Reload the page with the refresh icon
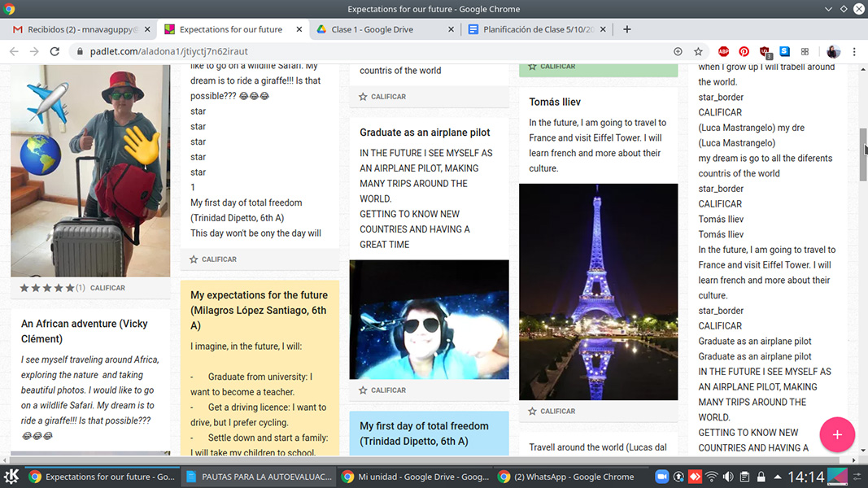This screenshot has height=488, width=868. pyautogui.click(x=55, y=51)
